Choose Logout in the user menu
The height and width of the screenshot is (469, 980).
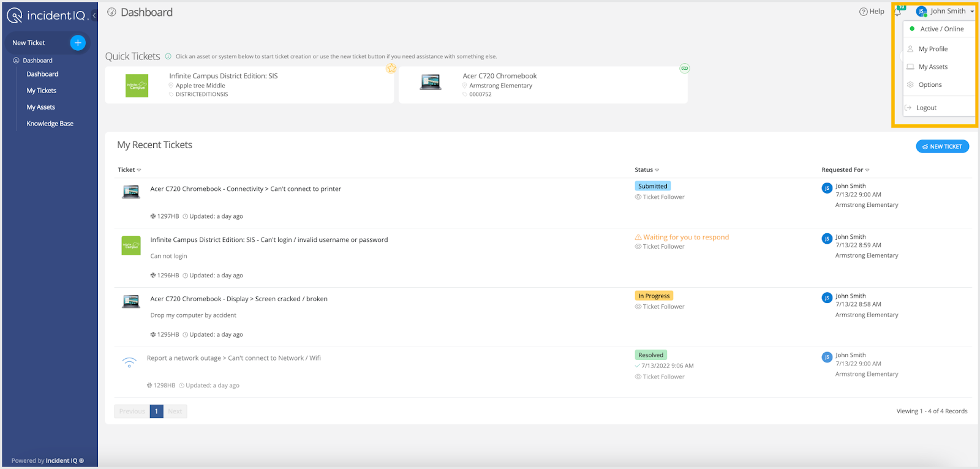(926, 108)
